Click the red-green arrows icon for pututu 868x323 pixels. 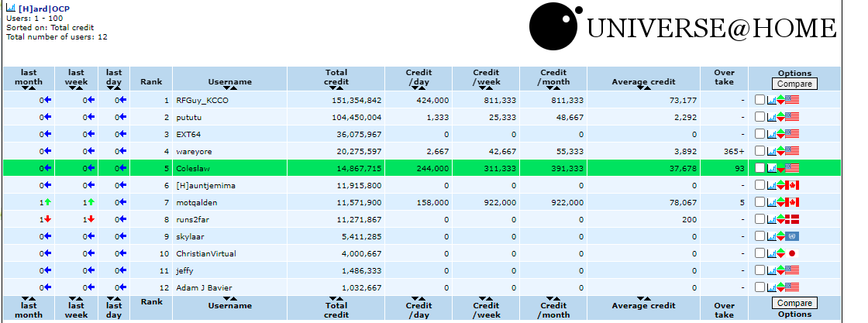[x=781, y=117]
